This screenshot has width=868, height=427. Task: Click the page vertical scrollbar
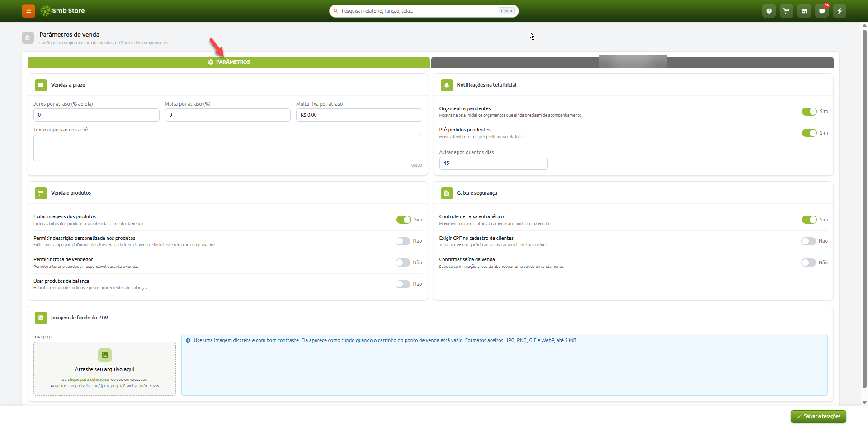864,209
